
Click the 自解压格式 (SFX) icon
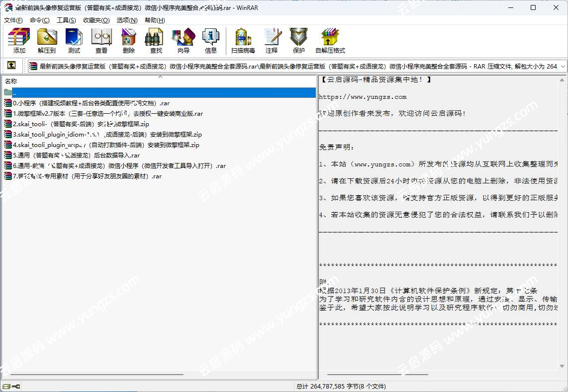[x=329, y=40]
